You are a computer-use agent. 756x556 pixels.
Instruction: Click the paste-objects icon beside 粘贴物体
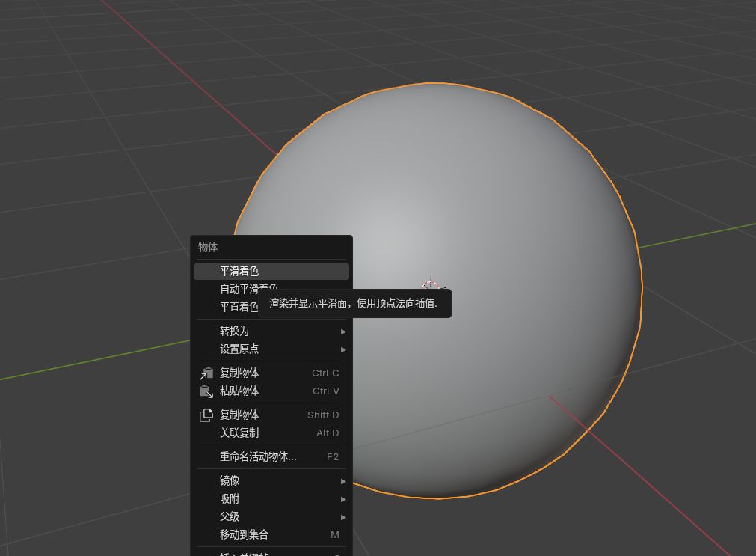tap(206, 391)
